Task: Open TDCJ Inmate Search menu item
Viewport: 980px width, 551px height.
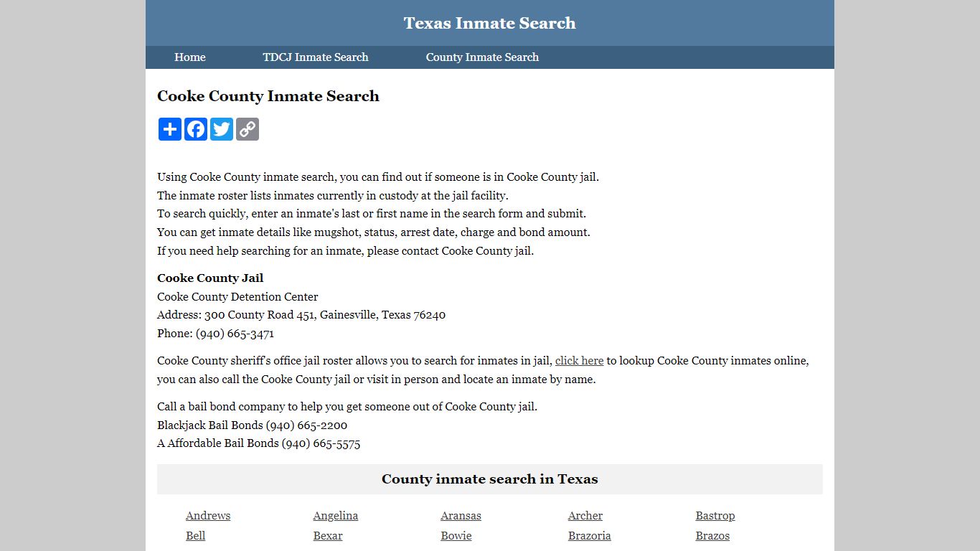Action: (x=316, y=57)
